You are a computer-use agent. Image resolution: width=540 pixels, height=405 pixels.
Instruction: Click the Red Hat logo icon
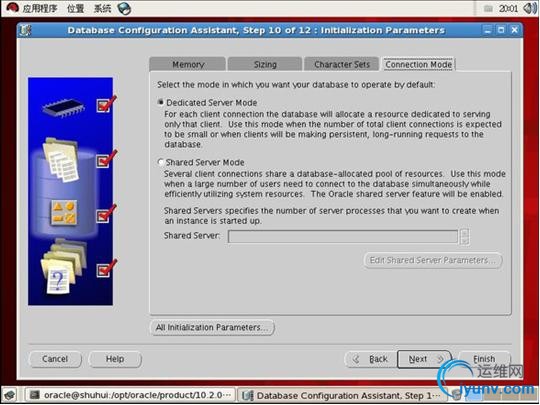tap(12, 8)
